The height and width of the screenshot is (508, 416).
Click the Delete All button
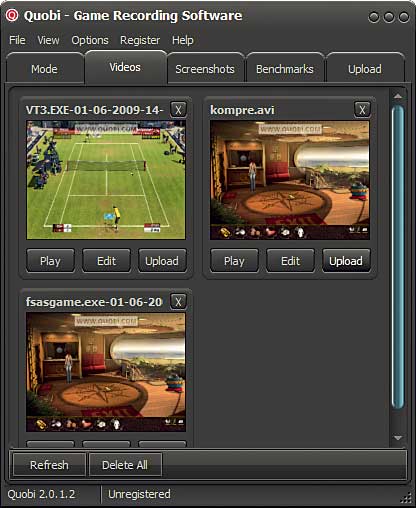[125, 465]
